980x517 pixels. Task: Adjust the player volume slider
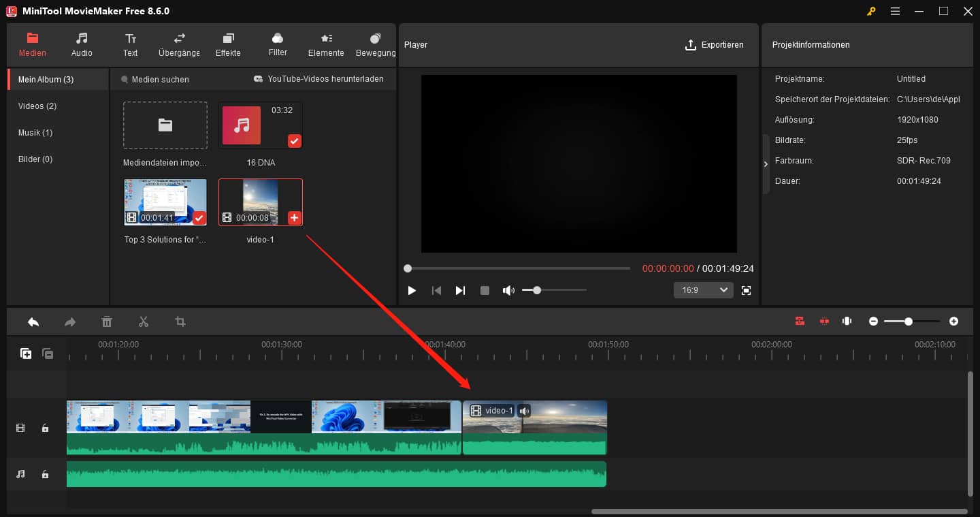(538, 289)
